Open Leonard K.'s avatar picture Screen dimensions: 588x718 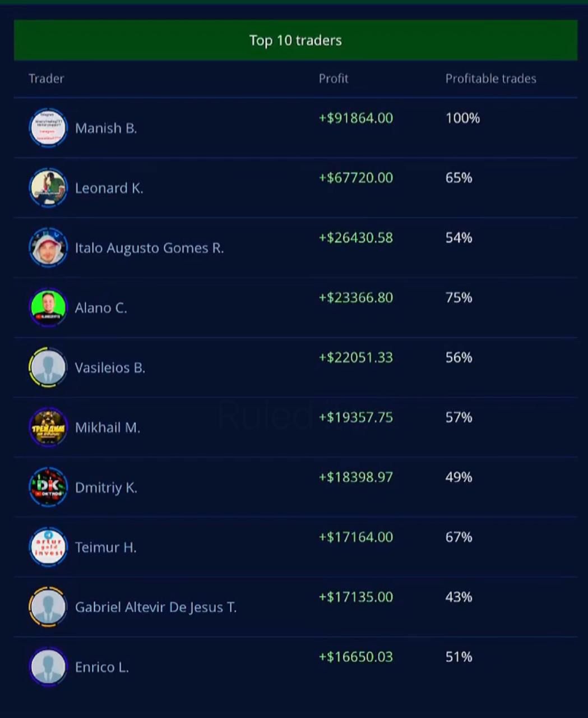pyautogui.click(x=48, y=188)
